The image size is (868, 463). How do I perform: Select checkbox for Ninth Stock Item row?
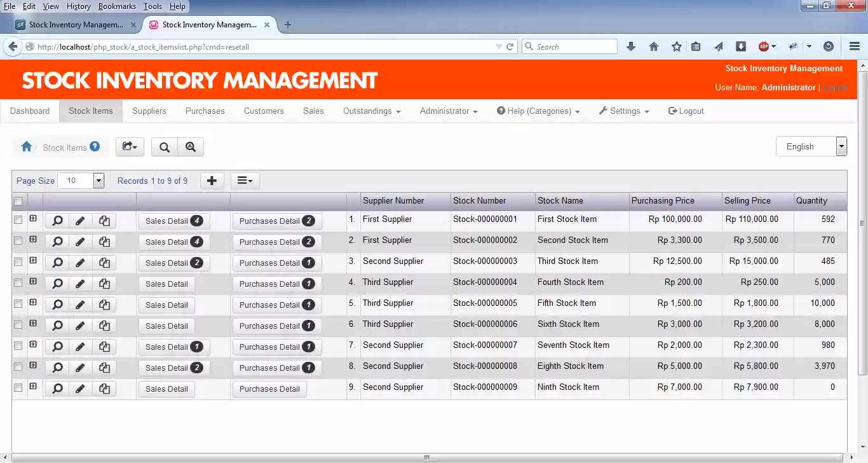18,387
